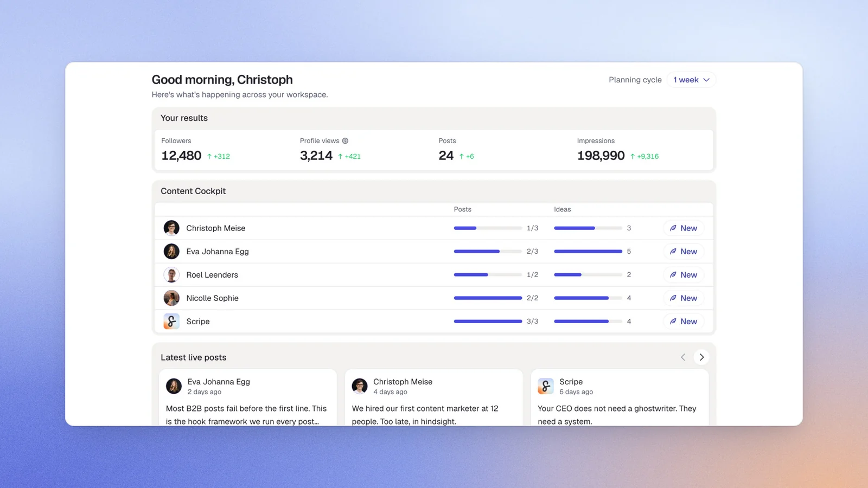Click Christoph Meise avatar in Content Cockpit
The image size is (868, 488).
pos(171,228)
